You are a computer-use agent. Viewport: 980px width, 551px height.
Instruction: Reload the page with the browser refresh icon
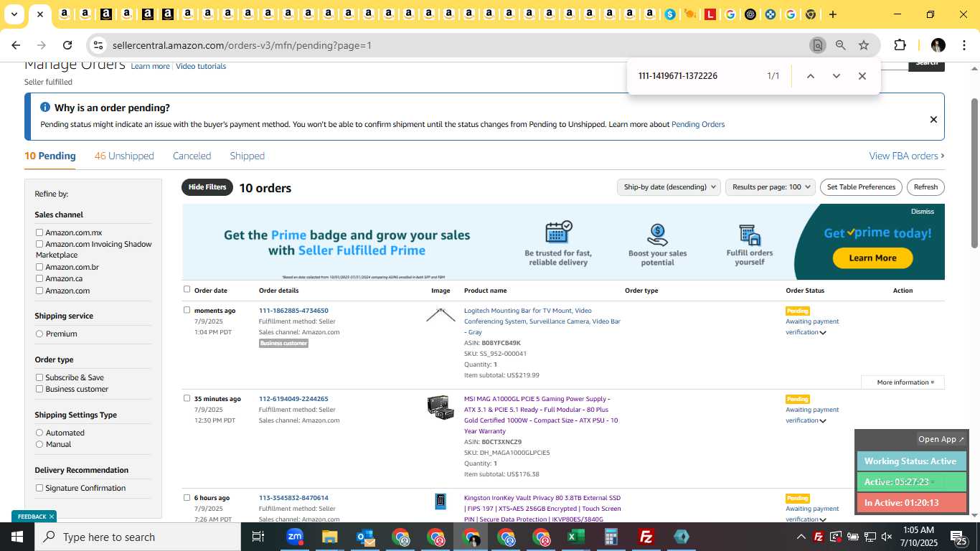click(x=67, y=45)
